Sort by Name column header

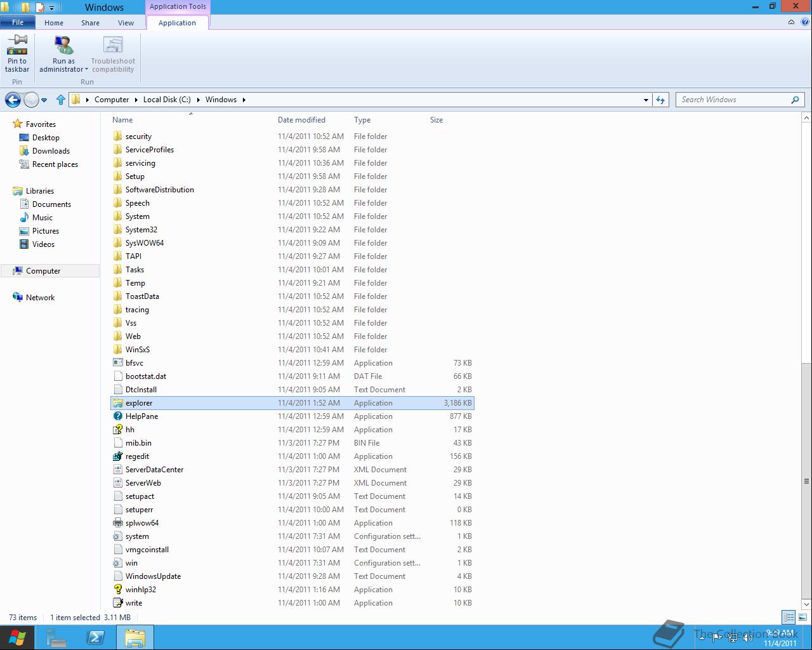pyautogui.click(x=122, y=120)
